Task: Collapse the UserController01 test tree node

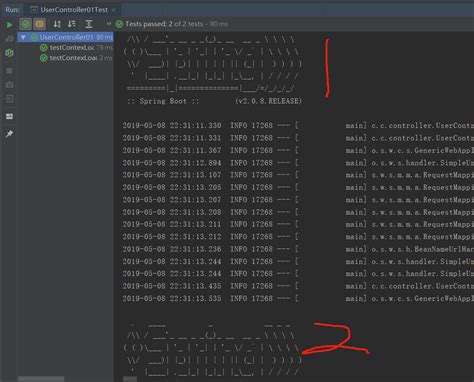Action: click(23, 37)
